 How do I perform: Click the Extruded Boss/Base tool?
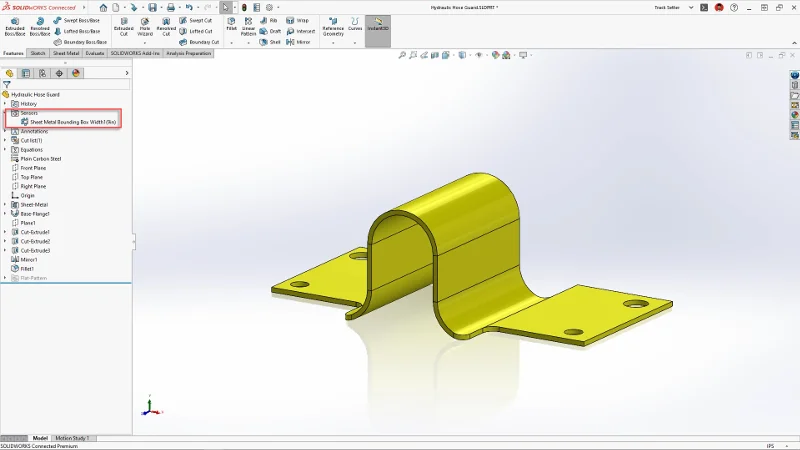pyautogui.click(x=14, y=26)
